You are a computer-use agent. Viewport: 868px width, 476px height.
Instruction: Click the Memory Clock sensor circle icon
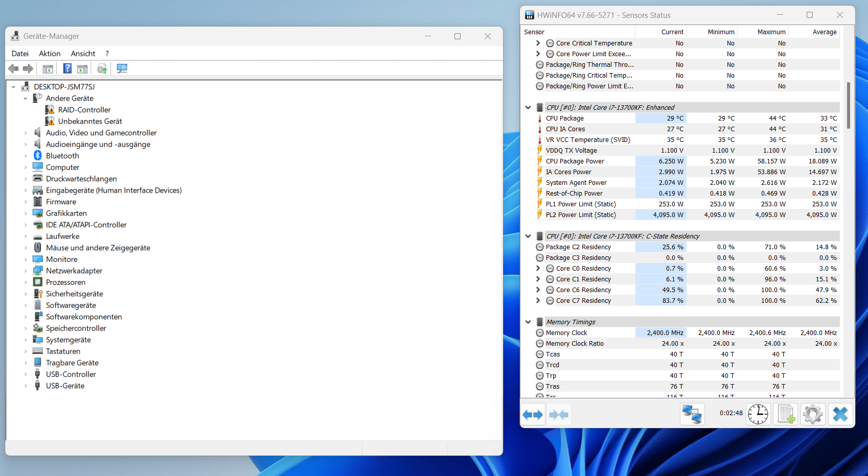coord(540,332)
